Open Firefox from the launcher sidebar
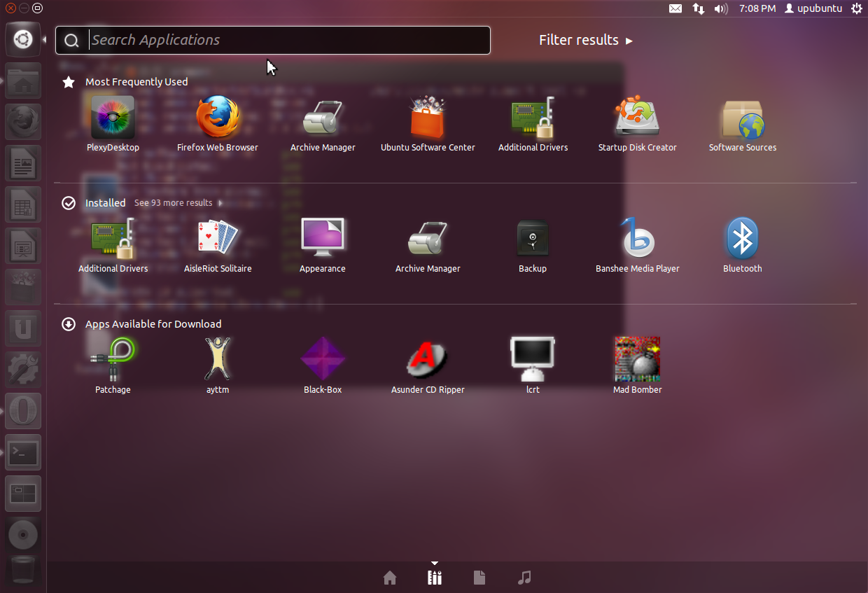868x593 pixels. [x=23, y=122]
